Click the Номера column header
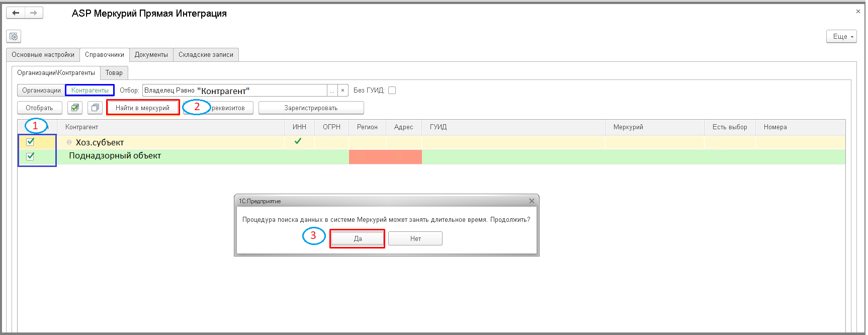The width and height of the screenshot is (868, 335). pyautogui.click(x=801, y=127)
